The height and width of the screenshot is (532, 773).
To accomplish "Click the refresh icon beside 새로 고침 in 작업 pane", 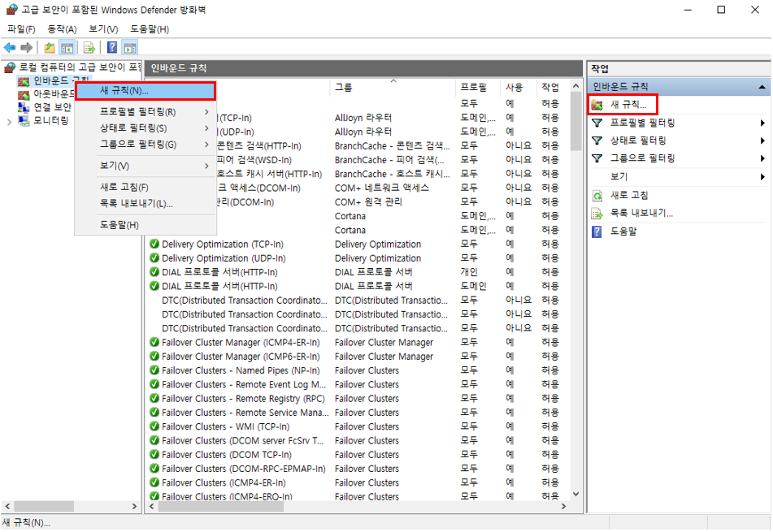I will [x=597, y=196].
